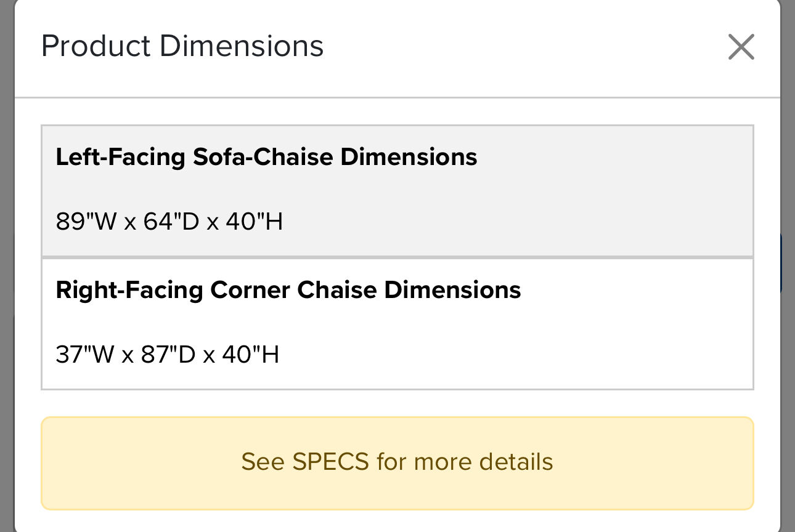
Task: Click the See SPECS for more details banner
Action: pyautogui.click(x=397, y=462)
